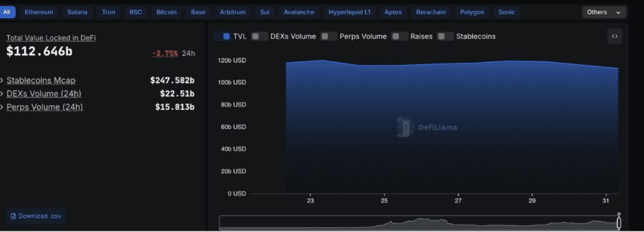This screenshot has height=232, width=644.
Task: Switch to the Hyperliquid L1 tab
Action: pos(349,12)
